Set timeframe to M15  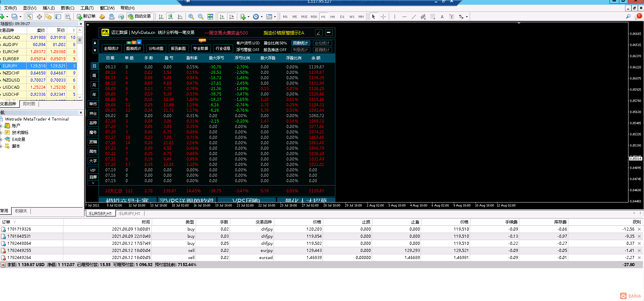point(304,17)
